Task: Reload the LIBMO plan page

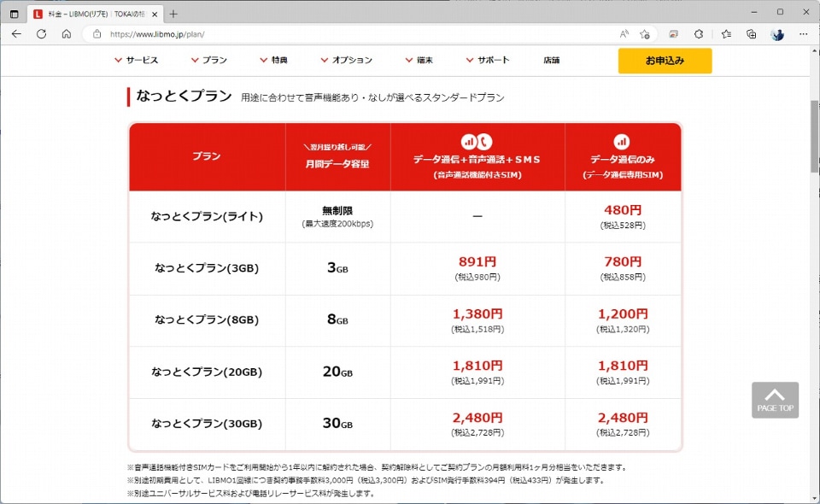Action: (x=41, y=34)
